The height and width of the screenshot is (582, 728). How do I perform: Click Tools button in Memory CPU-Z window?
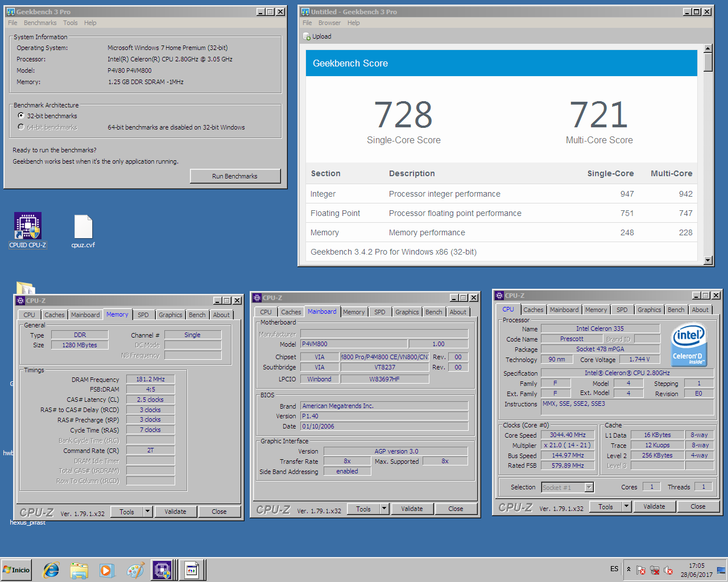[x=127, y=512]
